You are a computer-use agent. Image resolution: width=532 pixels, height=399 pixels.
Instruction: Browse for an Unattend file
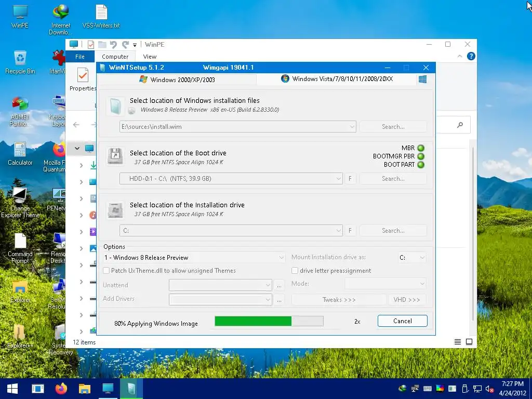point(279,285)
